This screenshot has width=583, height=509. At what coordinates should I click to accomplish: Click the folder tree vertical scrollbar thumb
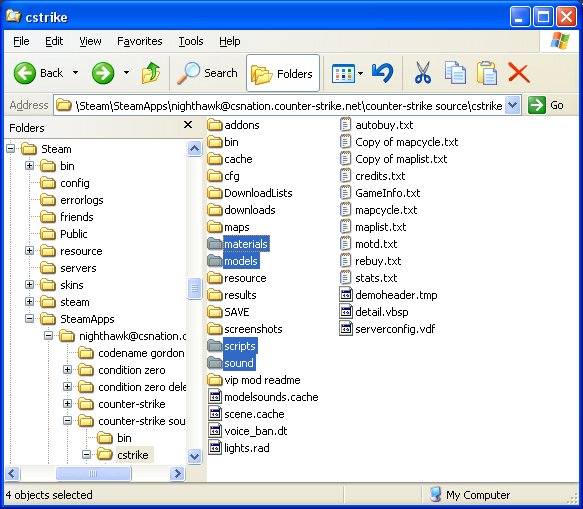[194, 288]
